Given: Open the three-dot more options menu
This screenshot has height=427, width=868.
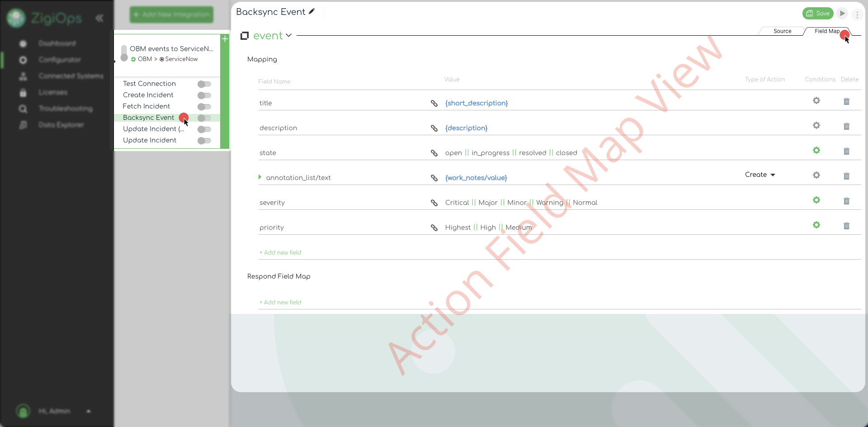Looking at the screenshot, I should pos(857,14).
